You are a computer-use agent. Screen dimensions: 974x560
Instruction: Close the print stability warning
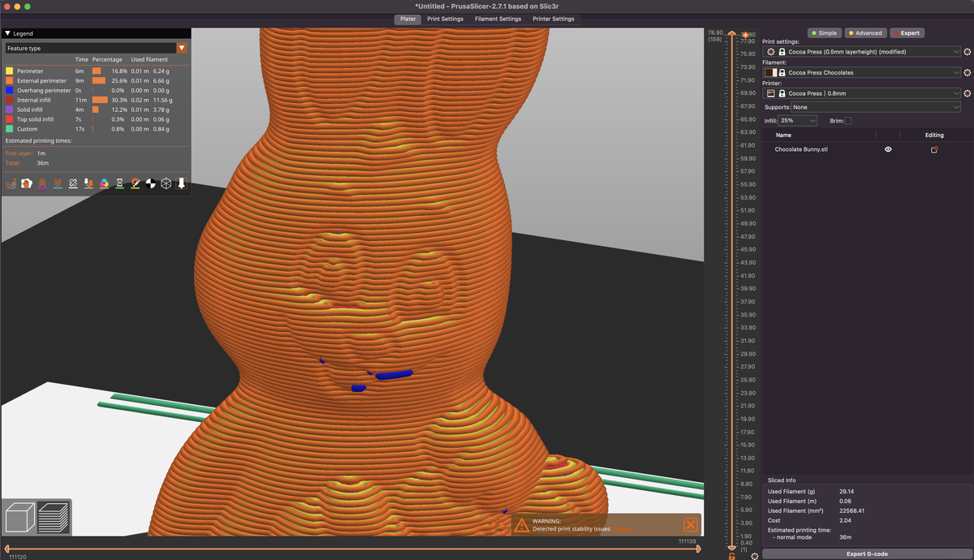(690, 525)
